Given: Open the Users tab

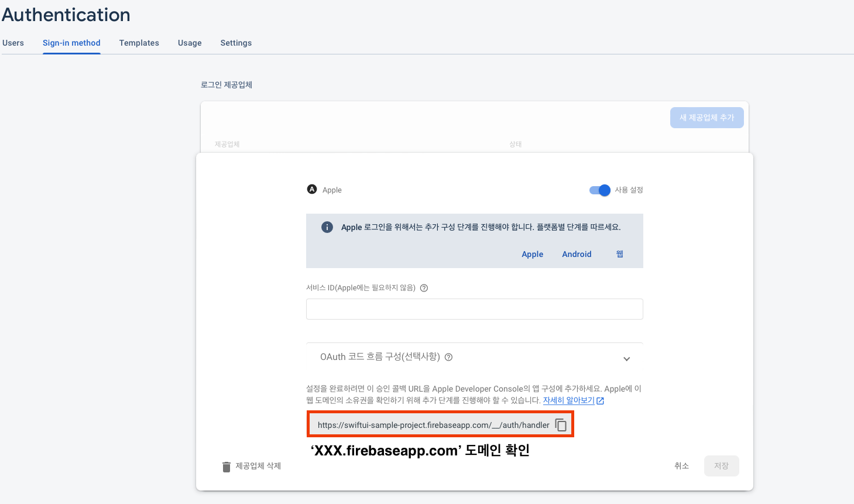Looking at the screenshot, I should 13,43.
